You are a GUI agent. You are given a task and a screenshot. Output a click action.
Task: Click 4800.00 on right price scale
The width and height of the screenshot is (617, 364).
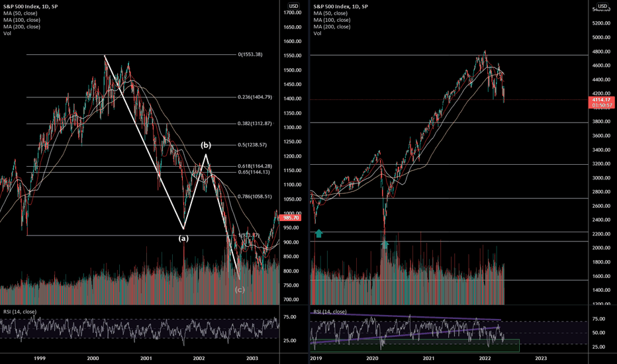(x=601, y=52)
